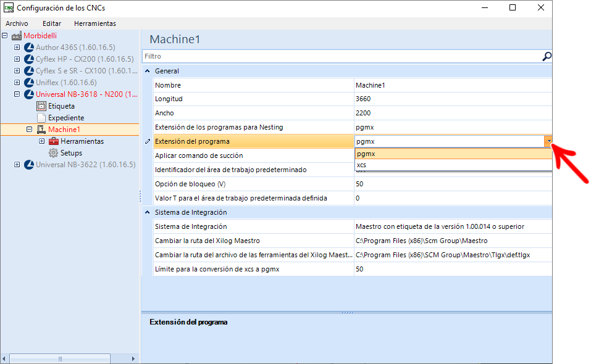Open the Editar menu

tap(52, 23)
